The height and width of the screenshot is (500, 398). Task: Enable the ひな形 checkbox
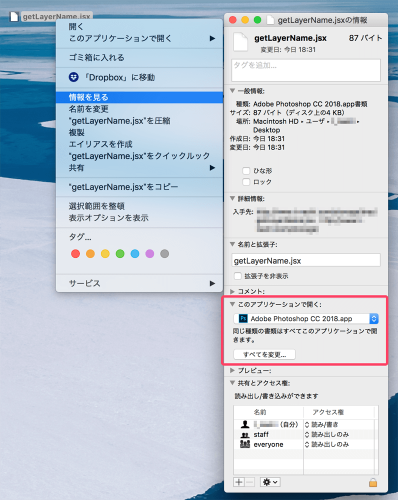pos(246,171)
